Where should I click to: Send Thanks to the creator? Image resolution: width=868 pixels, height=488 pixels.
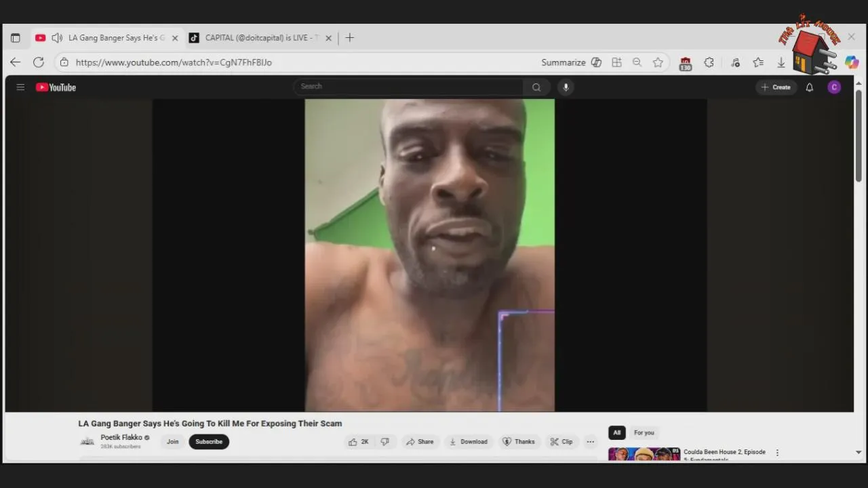coord(519,442)
